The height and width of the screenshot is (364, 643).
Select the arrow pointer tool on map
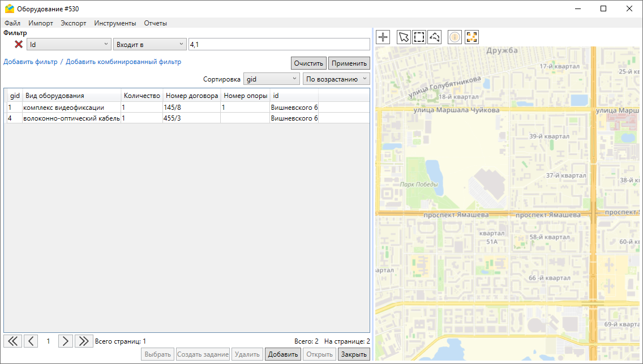pyautogui.click(x=403, y=37)
